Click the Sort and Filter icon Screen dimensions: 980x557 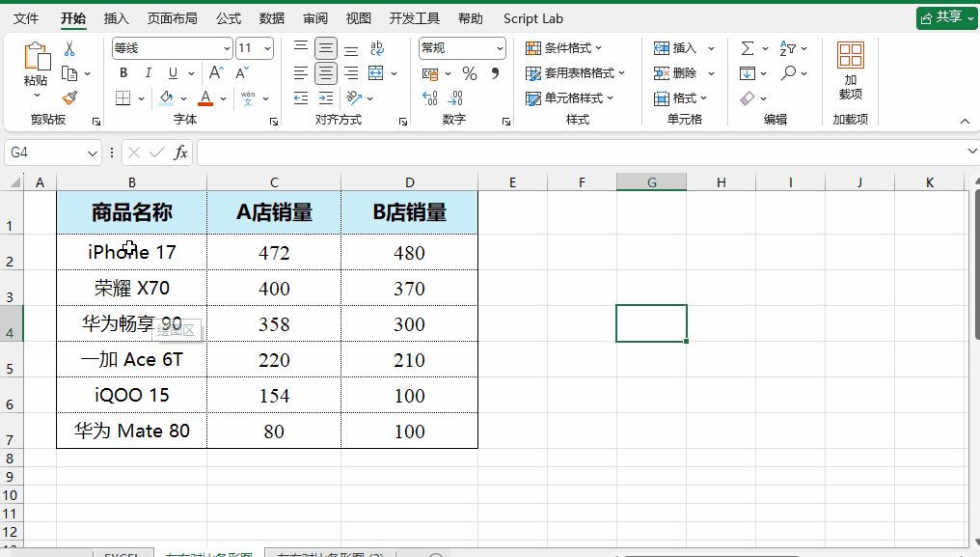[787, 48]
